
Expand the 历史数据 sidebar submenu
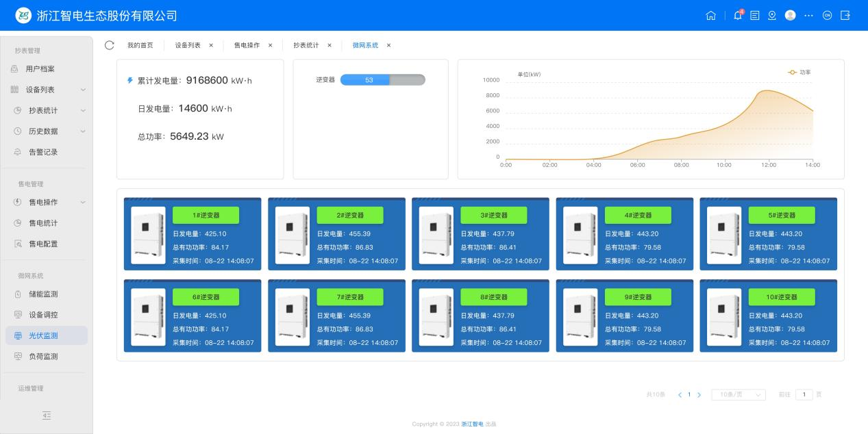(x=83, y=131)
